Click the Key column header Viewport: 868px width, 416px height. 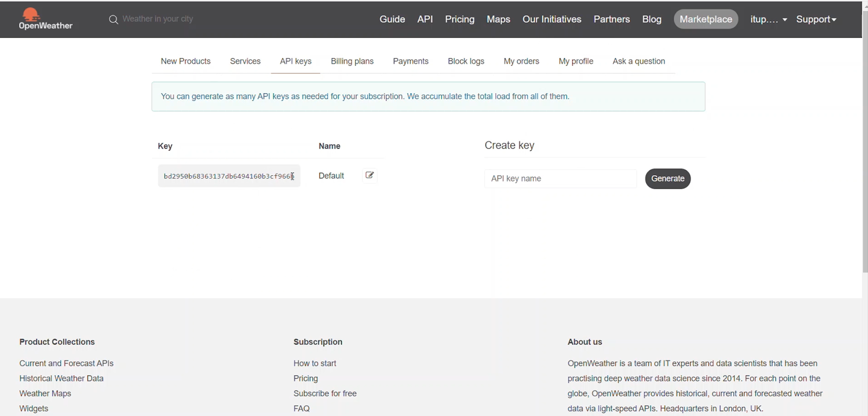point(165,146)
